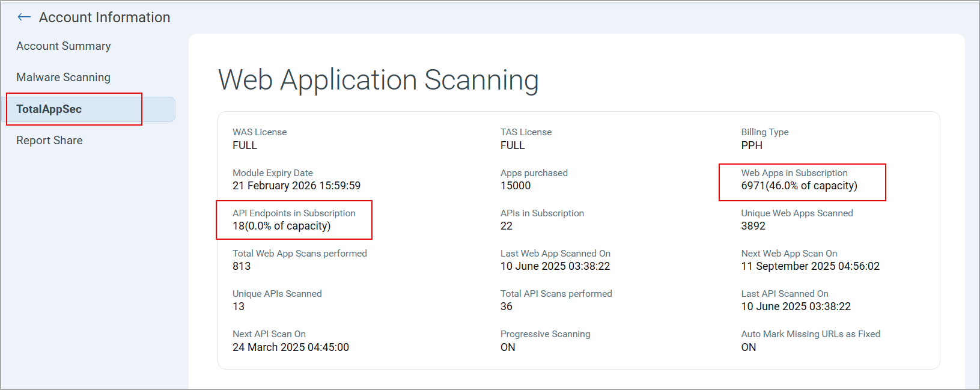
Task: Click the Billing Type label
Action: 765,132
